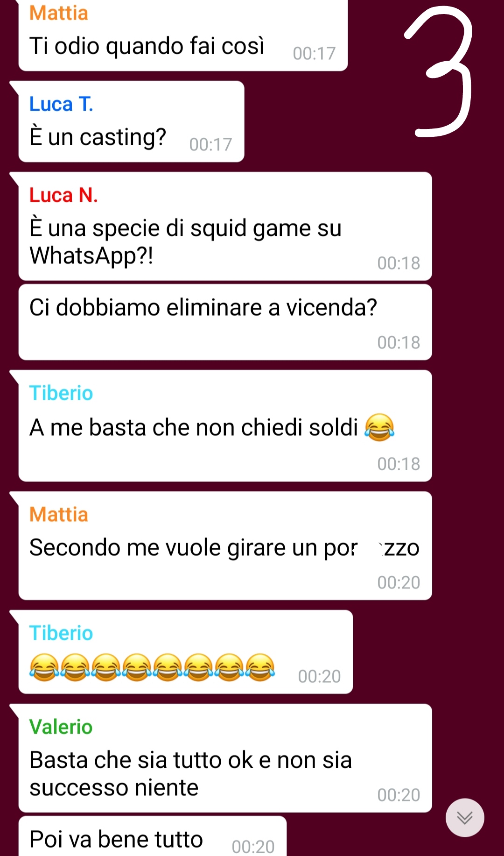
Task: Select 'Basta che sia tutto ok' message
Action: click(225, 758)
